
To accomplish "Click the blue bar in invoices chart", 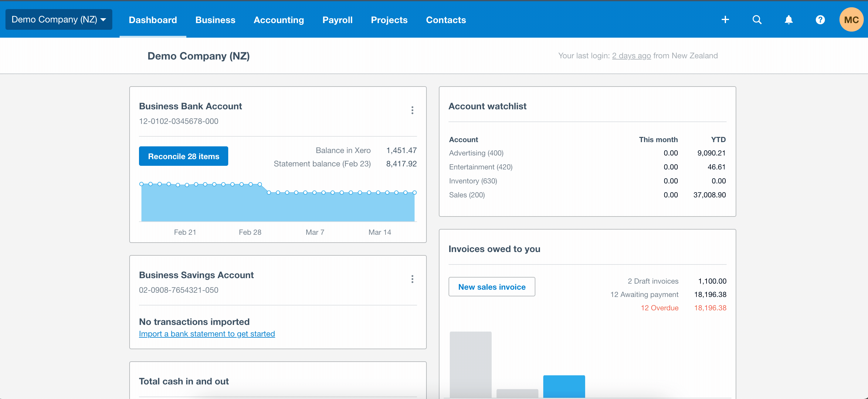I will click(564, 387).
